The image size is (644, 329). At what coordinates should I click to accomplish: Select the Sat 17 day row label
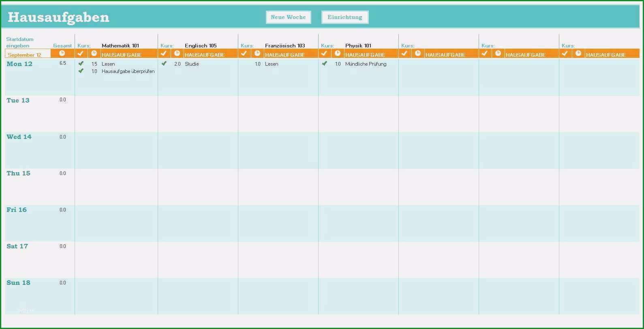(x=17, y=246)
